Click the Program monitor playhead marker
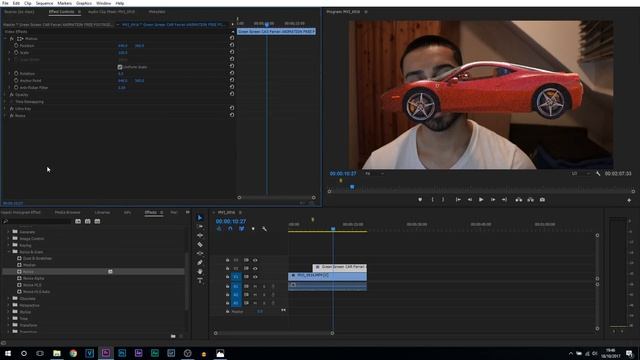The height and width of the screenshot is (360, 640). [x=352, y=187]
